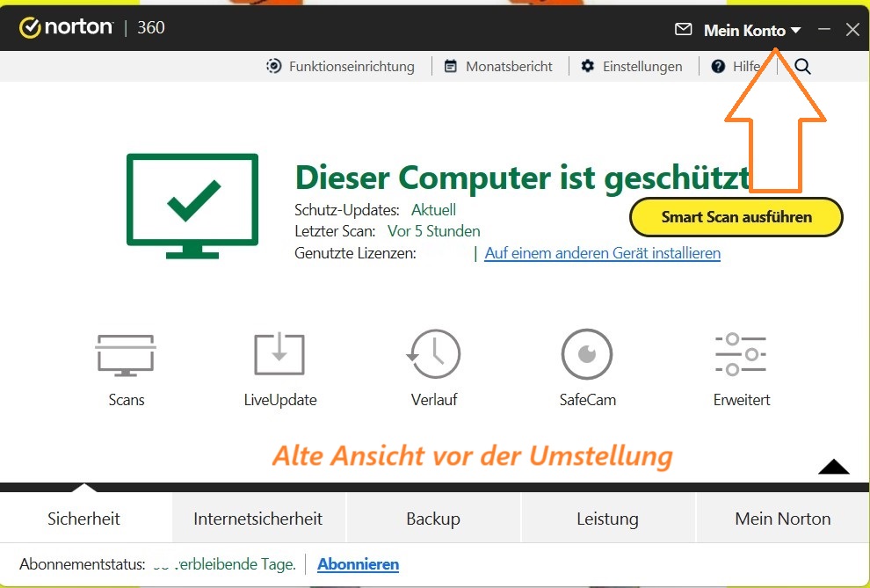Screen dimensions: 870x588
Task: Click the Abonnieren link
Action: (x=358, y=564)
